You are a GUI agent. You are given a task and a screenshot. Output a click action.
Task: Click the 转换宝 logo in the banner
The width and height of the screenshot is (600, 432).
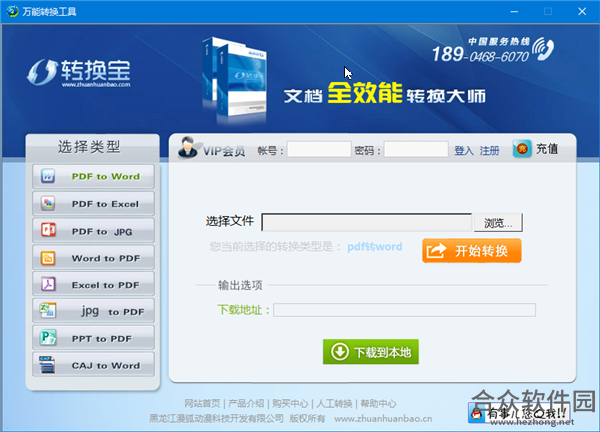[79, 72]
